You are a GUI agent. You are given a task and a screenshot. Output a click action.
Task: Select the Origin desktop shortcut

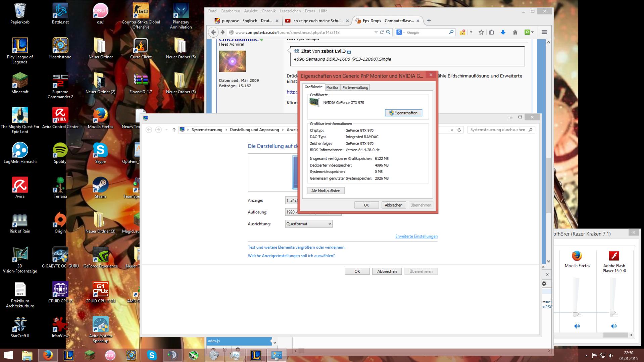click(60, 223)
